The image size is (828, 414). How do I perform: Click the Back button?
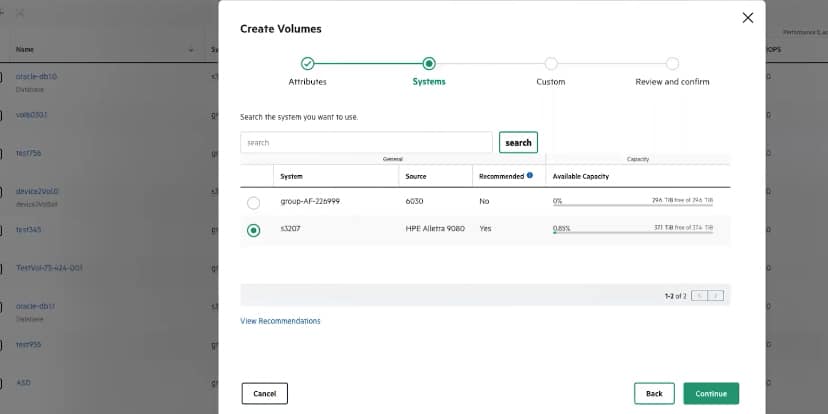pos(654,393)
